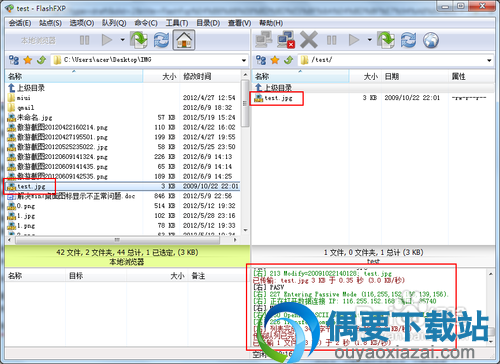Click the disconnect icon with red X badge

coord(286,40)
